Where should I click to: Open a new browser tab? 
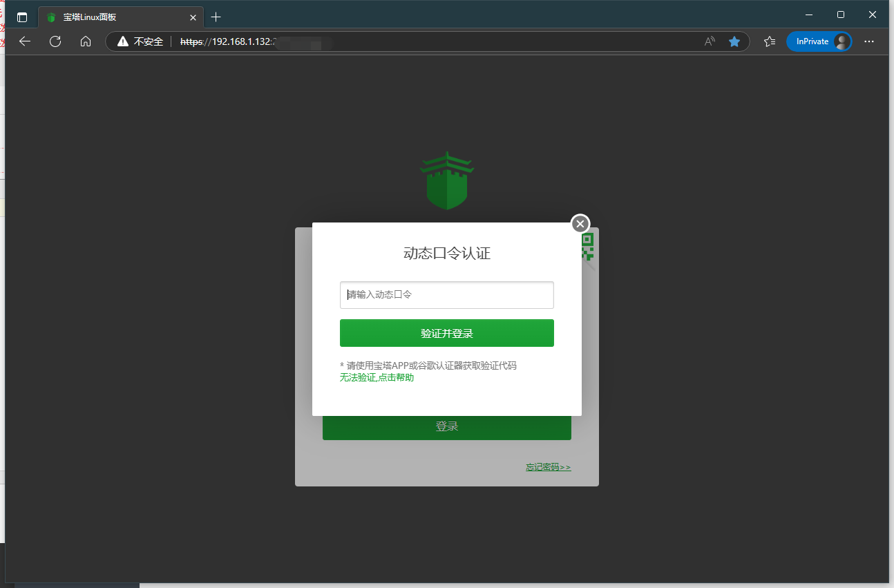[216, 17]
